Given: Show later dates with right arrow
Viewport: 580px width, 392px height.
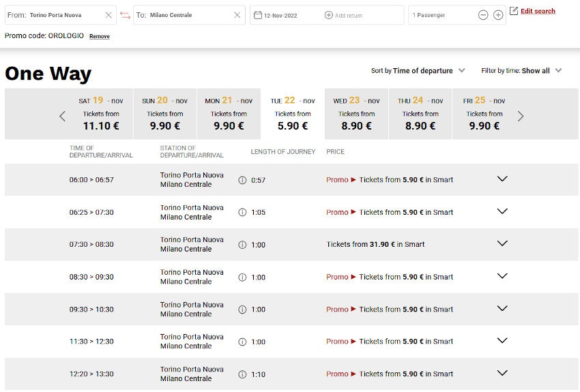Looking at the screenshot, I should [x=521, y=116].
